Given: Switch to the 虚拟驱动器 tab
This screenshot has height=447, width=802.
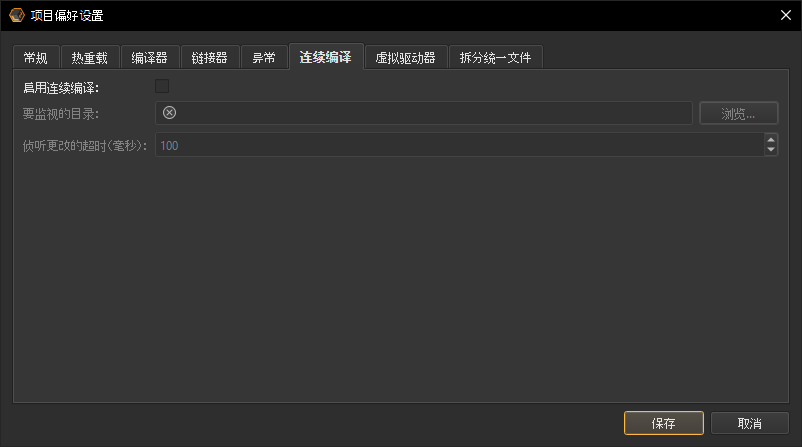Looking at the screenshot, I should (406, 58).
